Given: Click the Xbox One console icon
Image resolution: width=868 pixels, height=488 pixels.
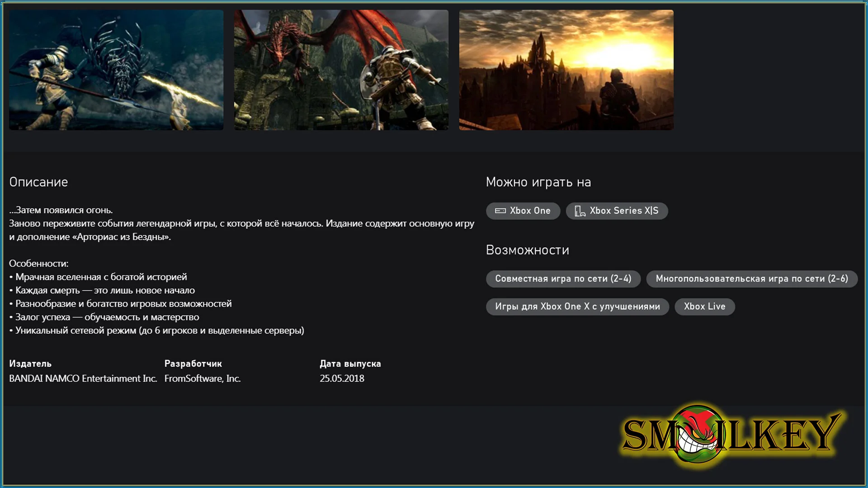Looking at the screenshot, I should point(500,211).
